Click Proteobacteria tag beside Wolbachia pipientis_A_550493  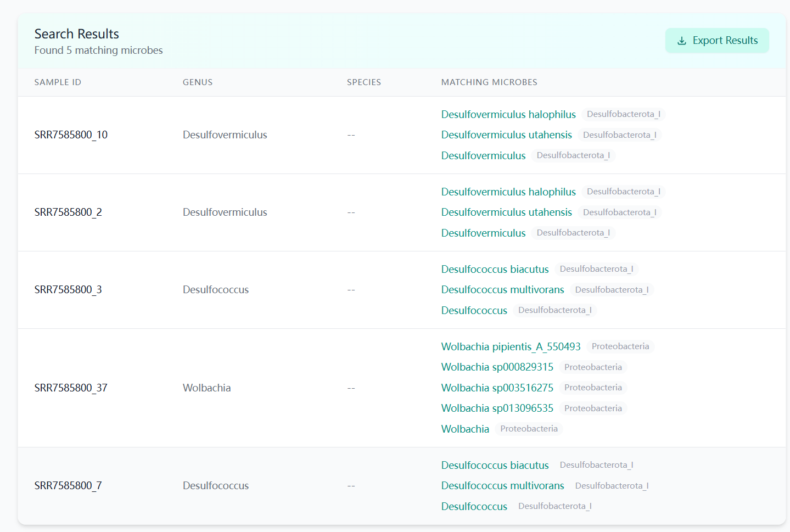[x=620, y=346]
